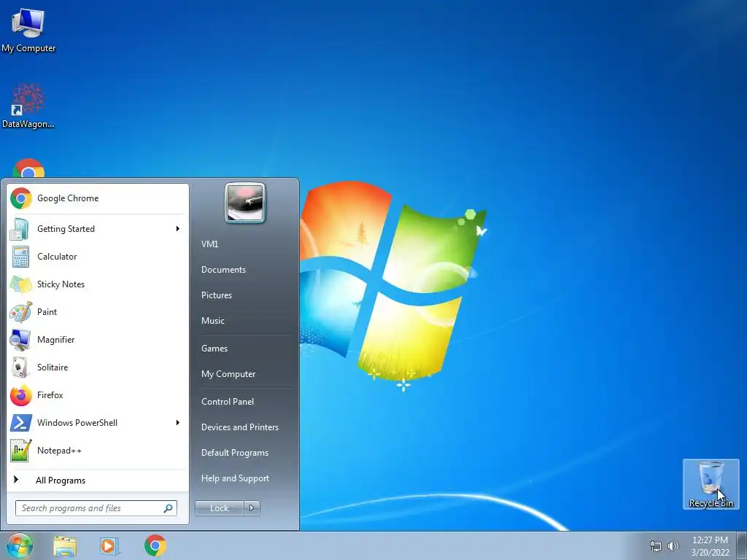This screenshot has height=560, width=747.
Task: Open Windows Explorer from the taskbar
Action: [x=65, y=546]
